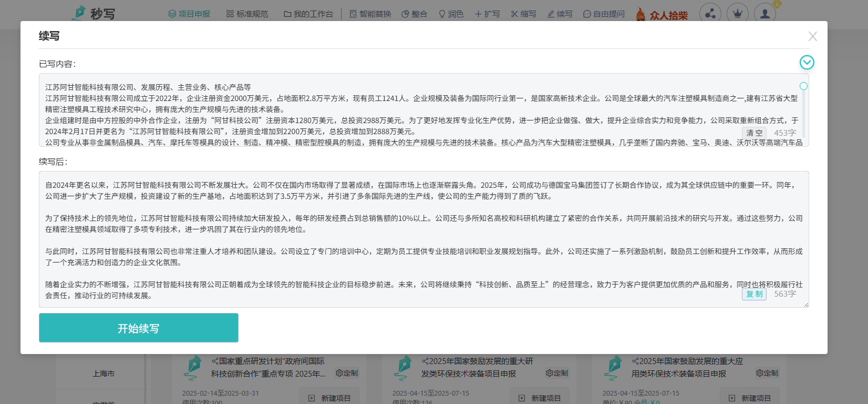Collapse the section with the teal chevron circle

point(807,63)
